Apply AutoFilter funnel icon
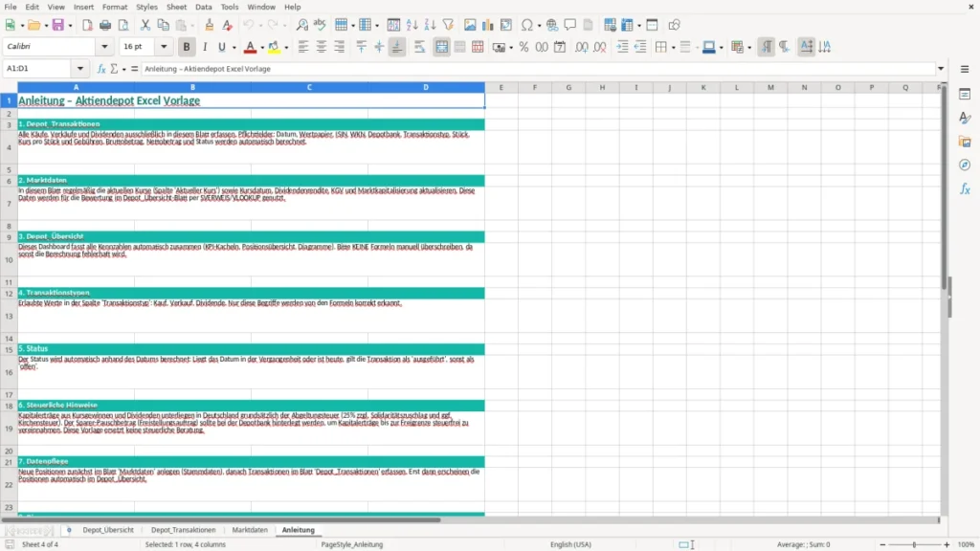Image resolution: width=980 pixels, height=551 pixels. coord(448,25)
